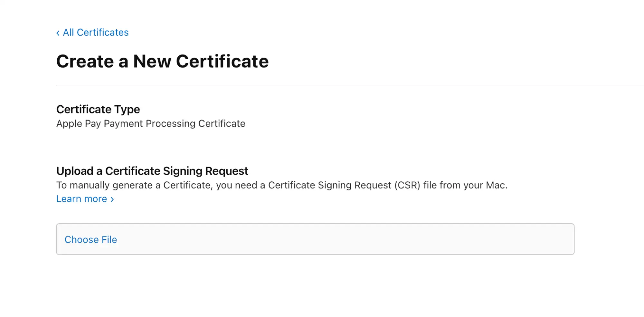The image size is (644, 317).
Task: Click the arrow chevron after Learn more
Action: pyautogui.click(x=112, y=199)
